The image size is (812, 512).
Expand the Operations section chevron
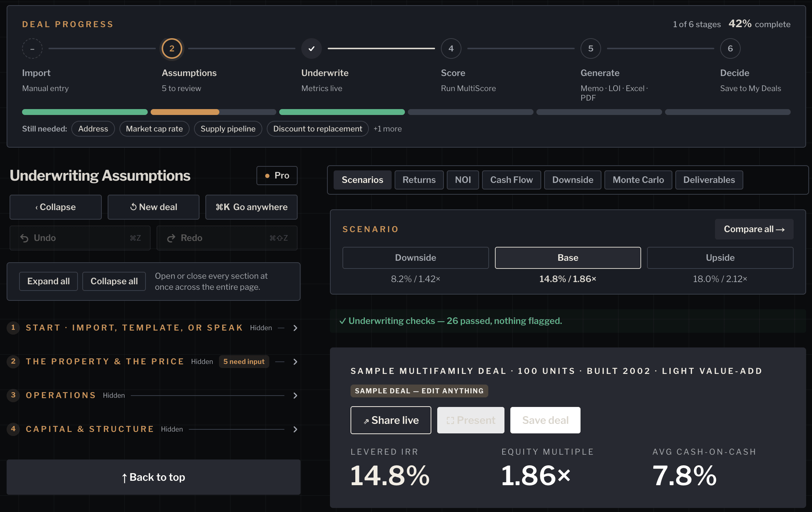coord(295,396)
